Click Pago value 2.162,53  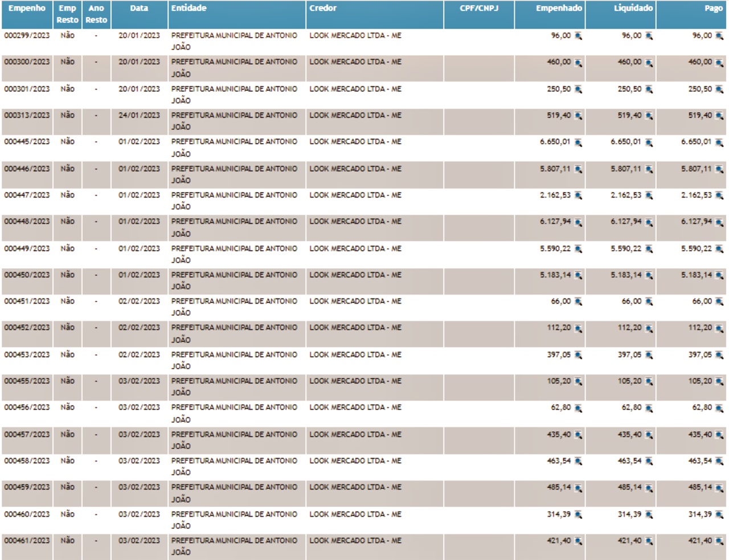click(x=697, y=195)
